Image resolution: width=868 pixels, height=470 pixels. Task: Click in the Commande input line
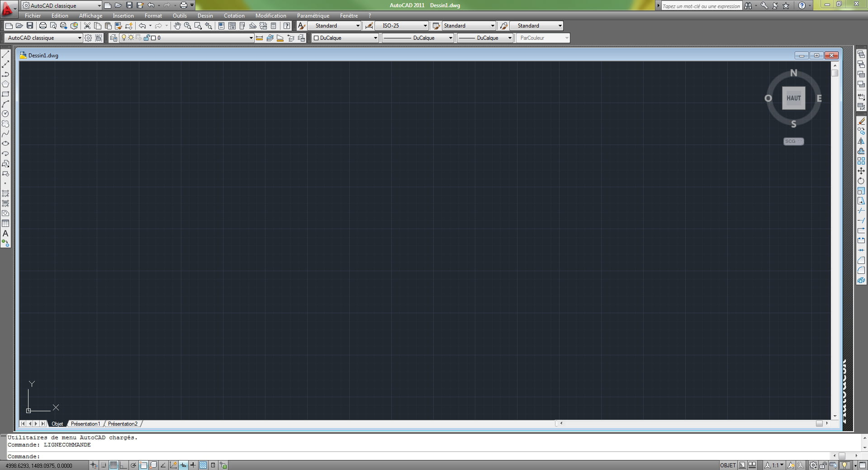[x=407, y=456]
